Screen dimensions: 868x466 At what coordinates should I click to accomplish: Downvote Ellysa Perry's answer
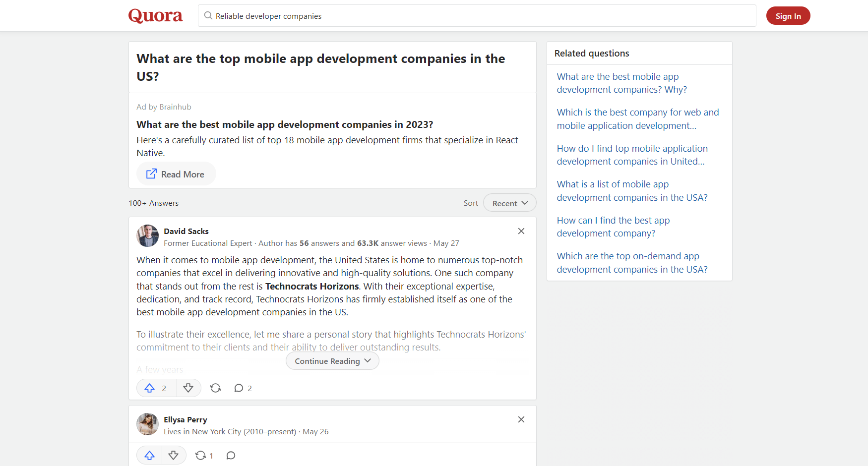click(x=174, y=456)
